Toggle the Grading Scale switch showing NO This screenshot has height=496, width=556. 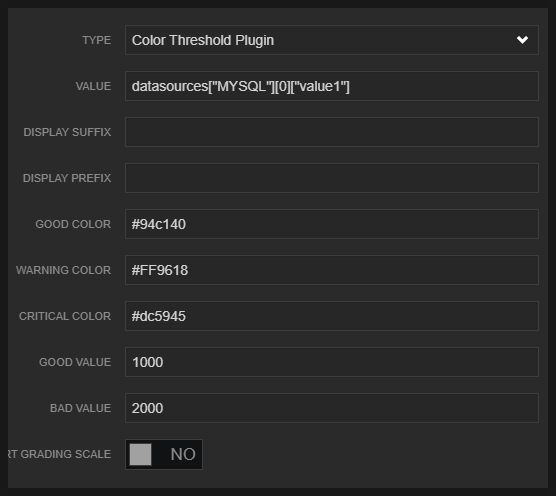[x=164, y=454]
